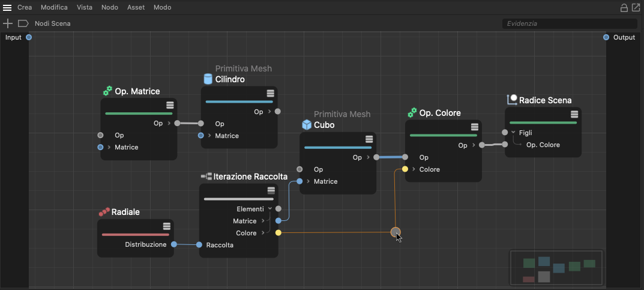The width and height of the screenshot is (644, 290).
Task: Open the Modo menu
Action: tap(162, 7)
